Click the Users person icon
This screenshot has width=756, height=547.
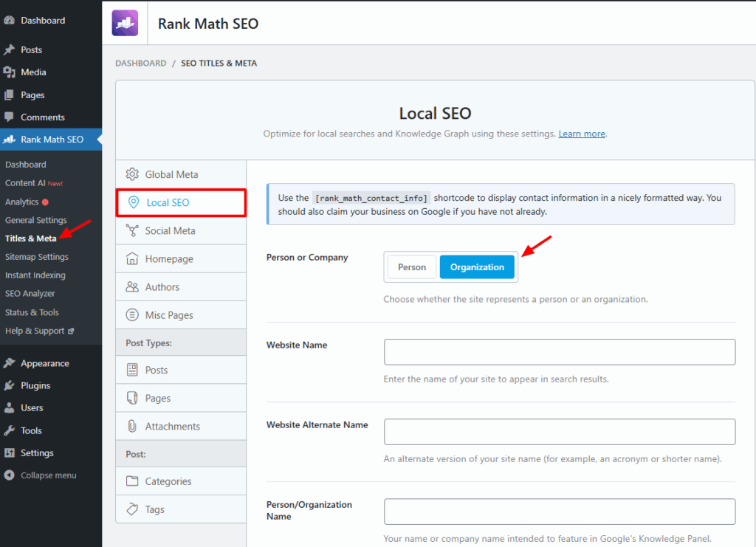click(9, 407)
